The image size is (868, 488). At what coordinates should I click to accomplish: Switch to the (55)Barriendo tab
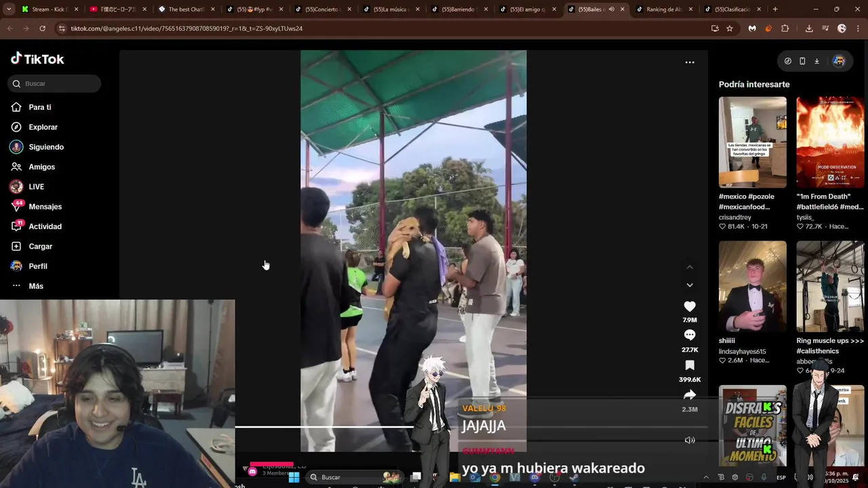click(x=458, y=9)
